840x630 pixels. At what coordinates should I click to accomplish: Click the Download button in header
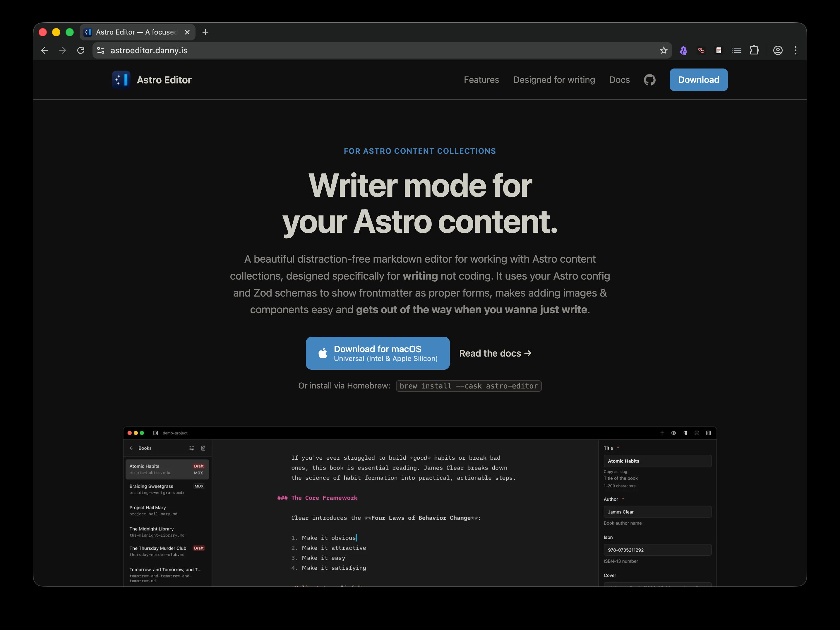tap(698, 80)
